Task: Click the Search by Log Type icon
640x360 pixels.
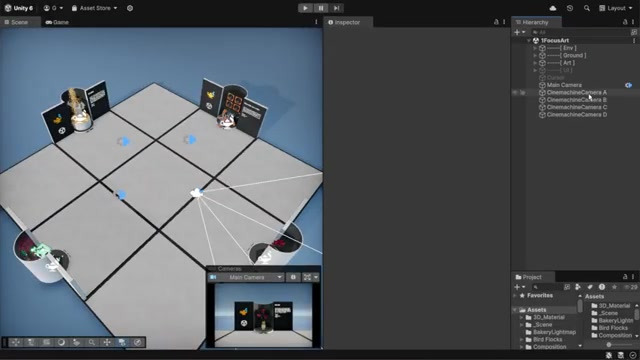Action: pos(602,287)
